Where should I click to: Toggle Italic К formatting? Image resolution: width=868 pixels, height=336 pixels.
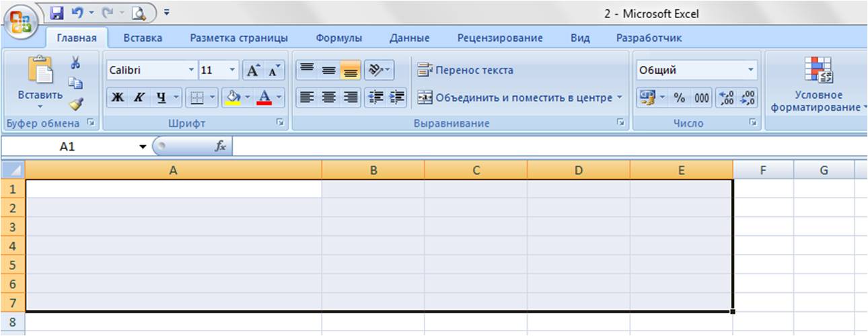138,97
